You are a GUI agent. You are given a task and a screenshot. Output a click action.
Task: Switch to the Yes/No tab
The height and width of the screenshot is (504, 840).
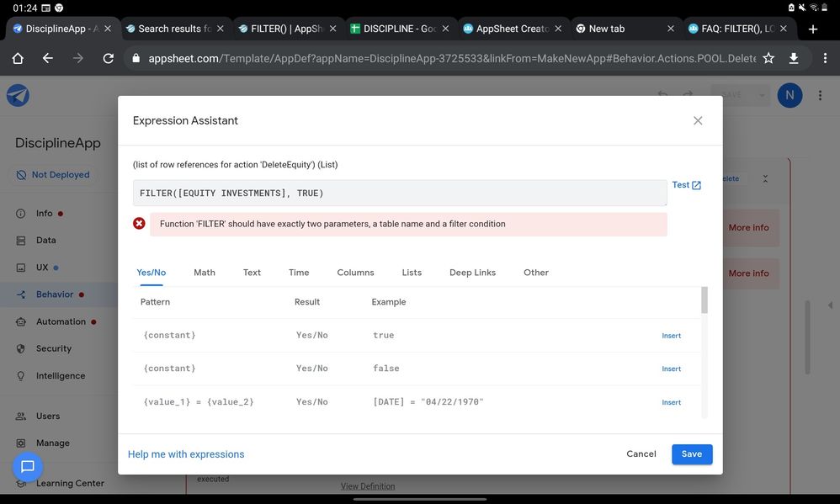[x=151, y=272]
